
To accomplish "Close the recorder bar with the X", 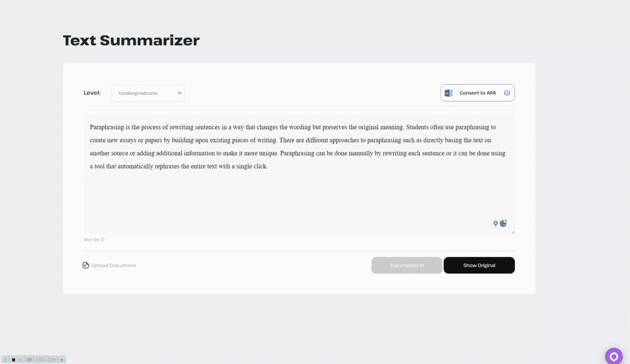I will (x=62, y=360).
